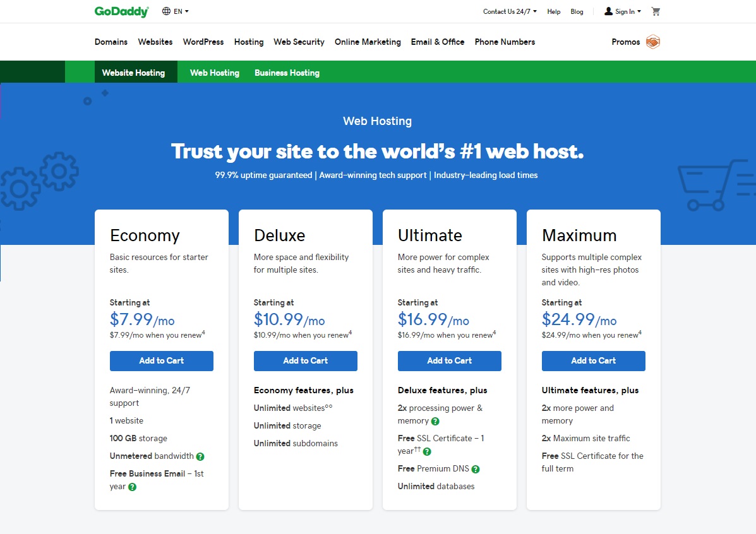
Task: Open the Blog link
Action: (x=577, y=11)
